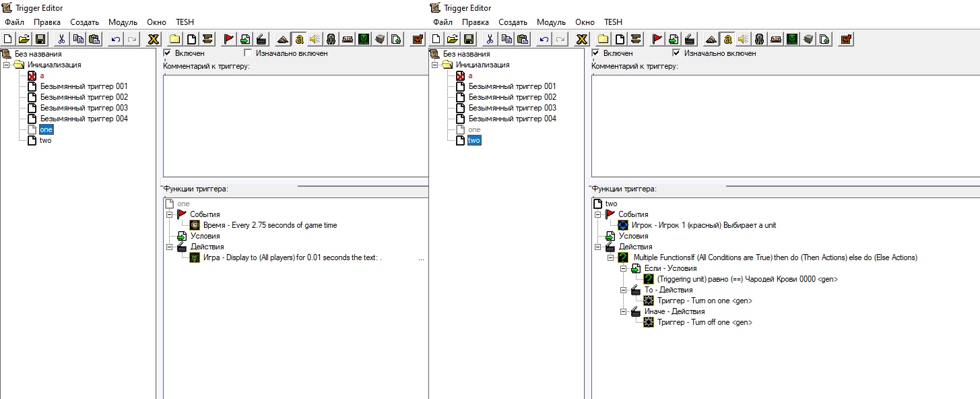Image resolution: width=980 pixels, height=399 pixels.
Task: Select '(Triggering unit) равно Чародей Крови' condition
Action: coord(747,279)
